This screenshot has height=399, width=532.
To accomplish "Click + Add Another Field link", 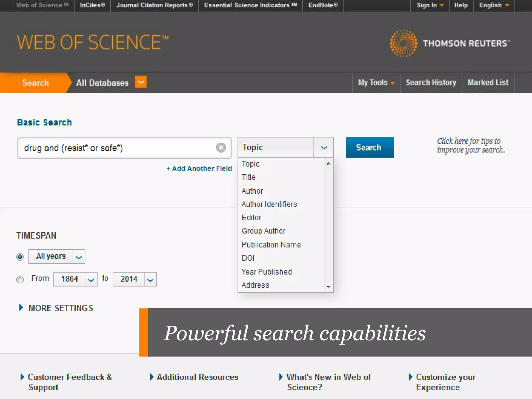I will (x=199, y=169).
